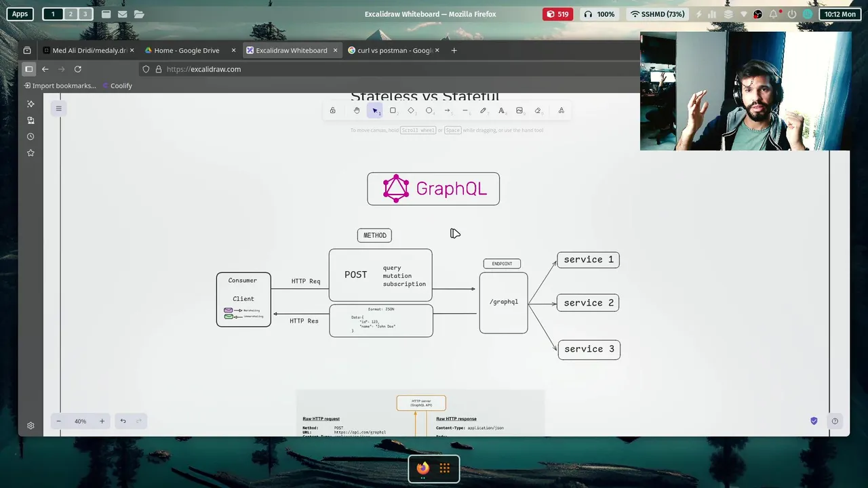This screenshot has height=488, width=868.
Task: Open the Excalidraw hamburger main menu
Action: tap(58, 108)
